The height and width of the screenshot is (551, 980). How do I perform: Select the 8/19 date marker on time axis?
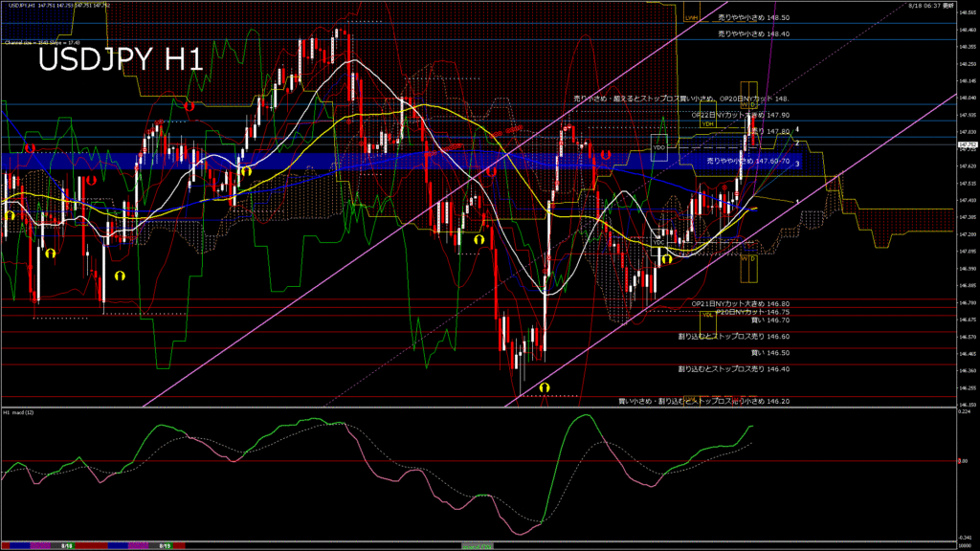[x=165, y=545]
